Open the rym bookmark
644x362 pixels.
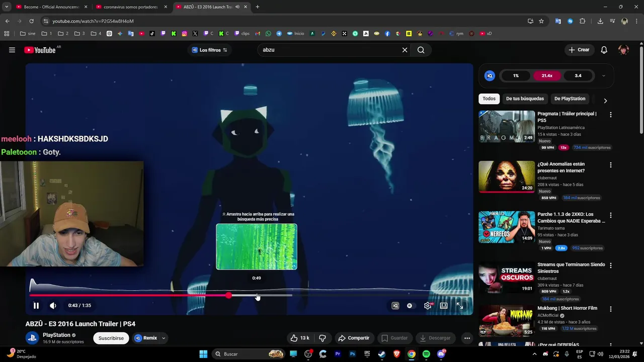click(x=456, y=34)
